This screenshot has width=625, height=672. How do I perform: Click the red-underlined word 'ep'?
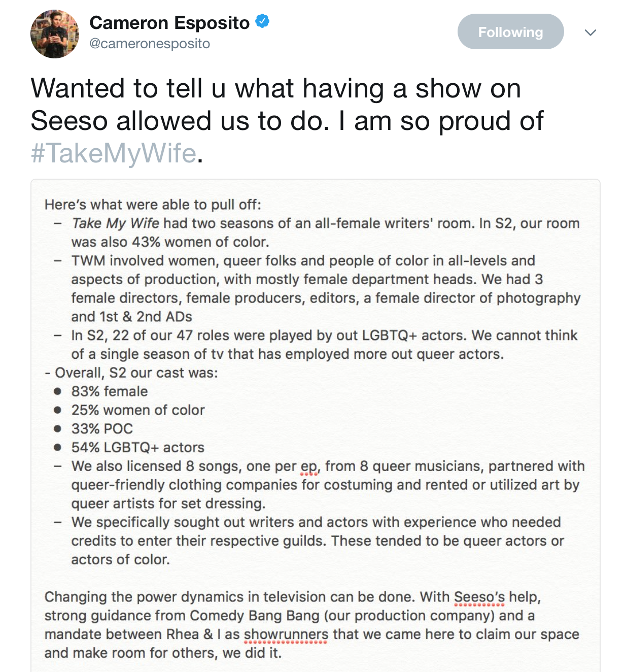309,467
